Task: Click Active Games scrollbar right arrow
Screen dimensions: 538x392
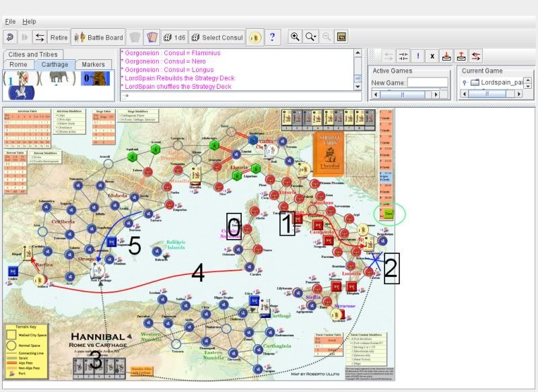Action: pos(436,94)
